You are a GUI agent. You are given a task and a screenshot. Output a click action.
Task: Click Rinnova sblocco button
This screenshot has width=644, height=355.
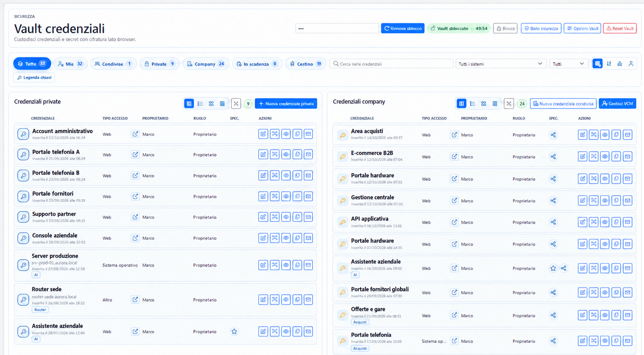pyautogui.click(x=403, y=28)
